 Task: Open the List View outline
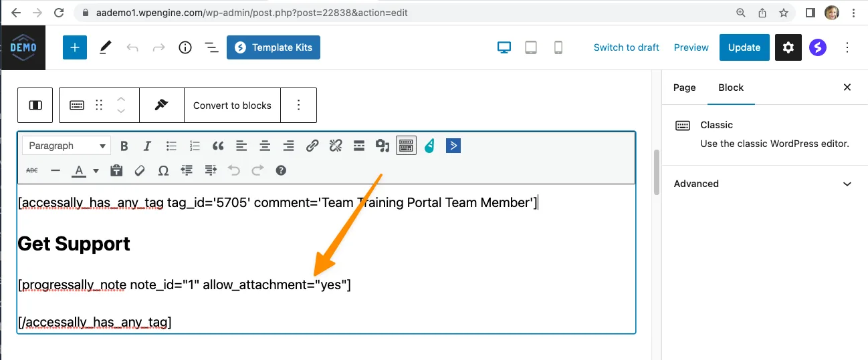[211, 47]
